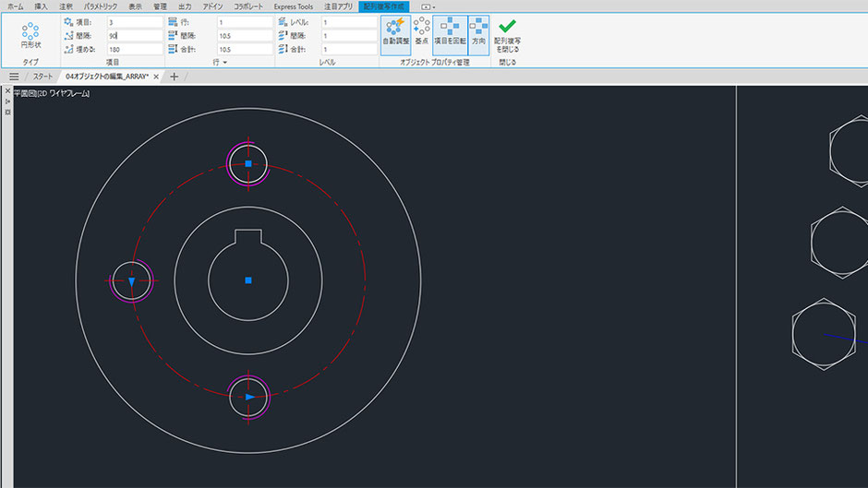Open the パラメトリック ribbon tab
This screenshot has height=488, width=868.
pyautogui.click(x=101, y=6)
